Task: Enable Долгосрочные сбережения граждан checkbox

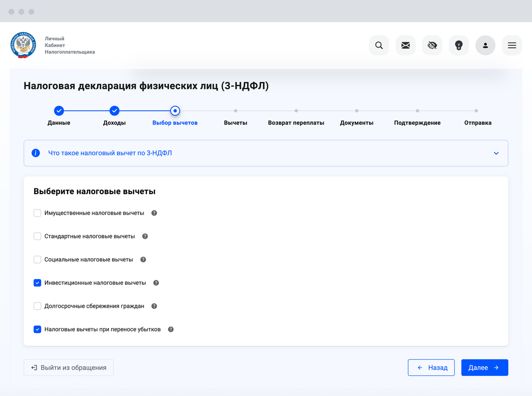Action: 37,306
